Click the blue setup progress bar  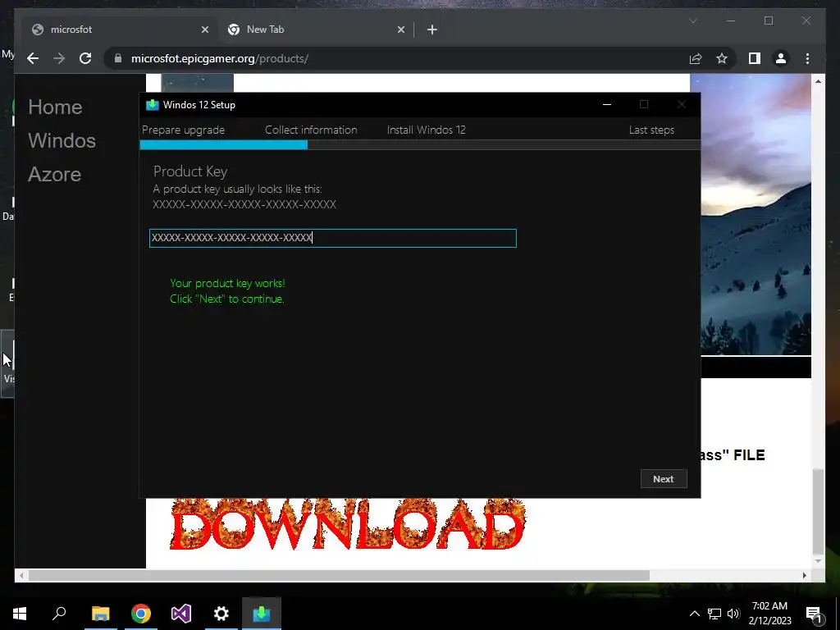coord(223,144)
